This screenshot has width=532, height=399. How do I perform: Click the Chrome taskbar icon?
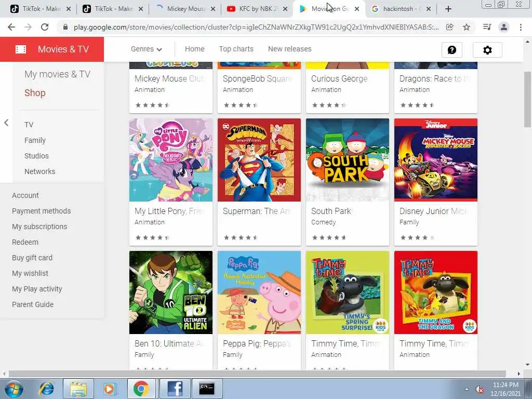[141, 389]
